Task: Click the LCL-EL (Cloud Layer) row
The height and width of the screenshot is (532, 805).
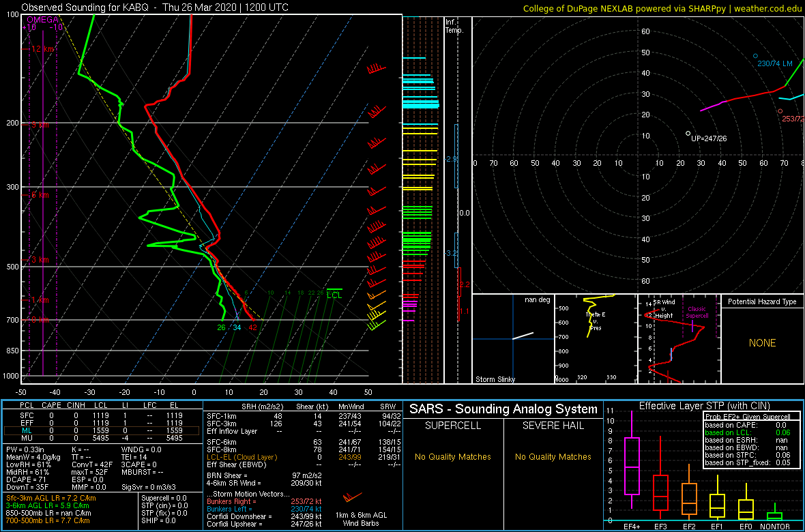Action: (x=304, y=457)
